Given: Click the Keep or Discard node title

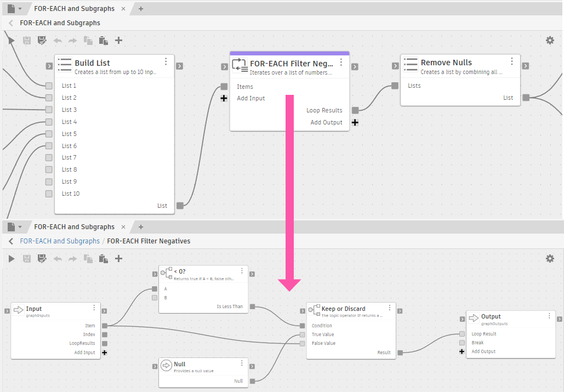Looking at the screenshot, I should pyautogui.click(x=343, y=309).
